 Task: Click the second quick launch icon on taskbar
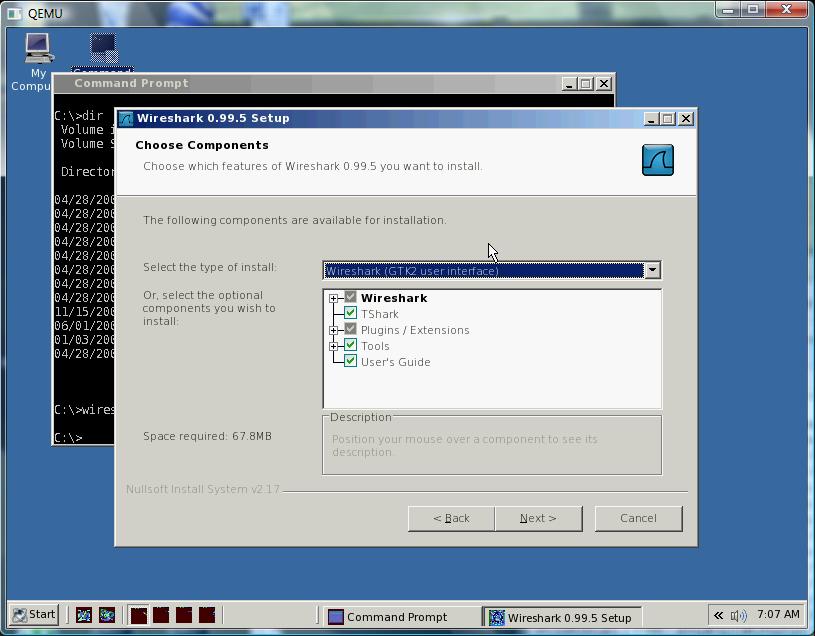[107, 615]
